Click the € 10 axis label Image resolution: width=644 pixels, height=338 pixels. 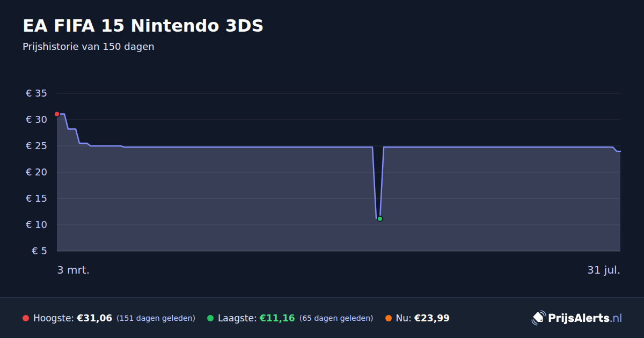pos(36,225)
